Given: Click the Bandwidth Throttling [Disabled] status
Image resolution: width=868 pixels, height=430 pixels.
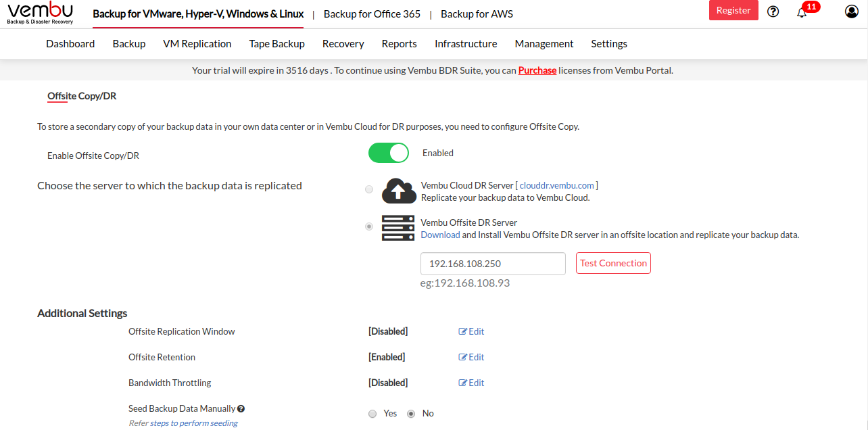Looking at the screenshot, I should (388, 383).
